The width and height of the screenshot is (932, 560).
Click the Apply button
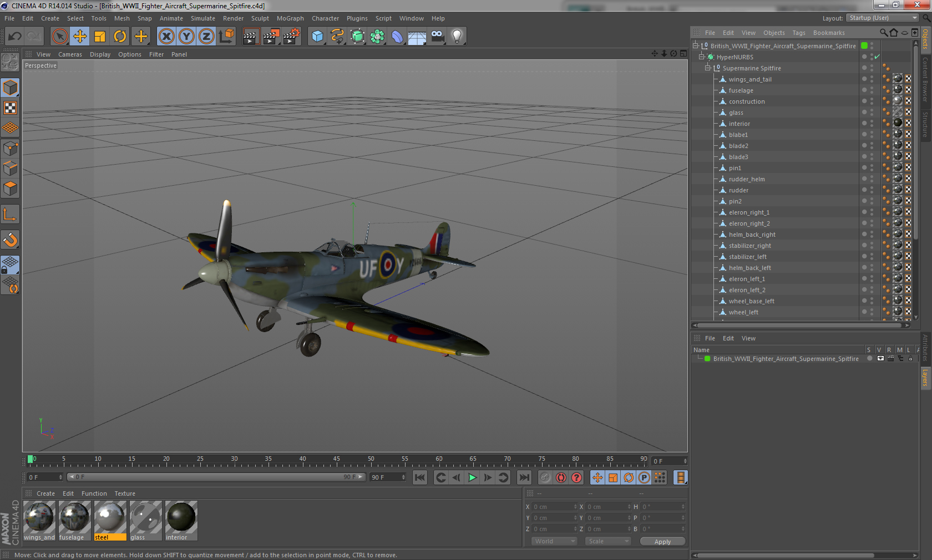coord(662,542)
